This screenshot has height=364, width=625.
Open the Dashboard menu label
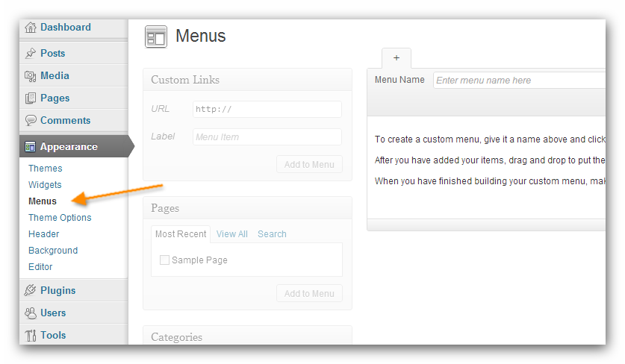click(x=66, y=27)
